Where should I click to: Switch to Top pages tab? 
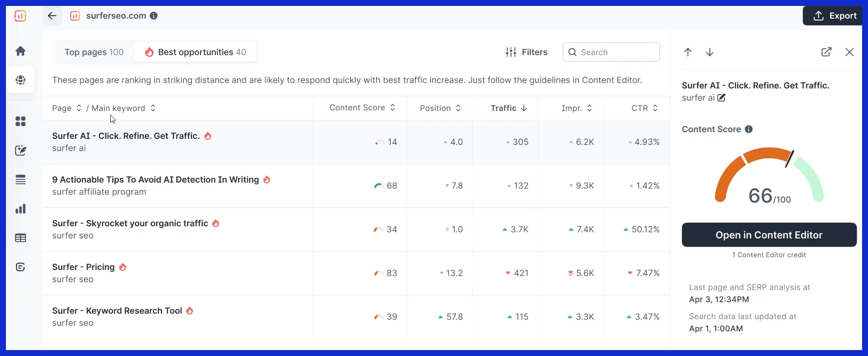tap(94, 52)
